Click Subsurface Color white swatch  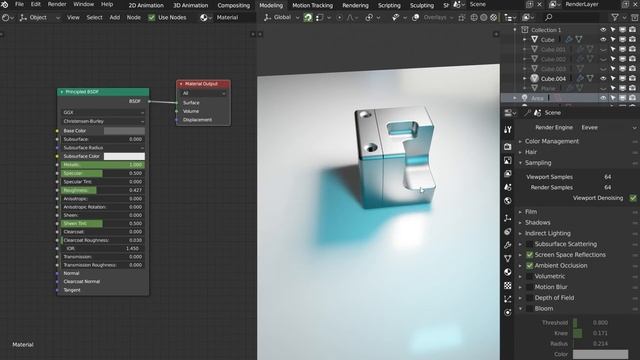pos(124,156)
